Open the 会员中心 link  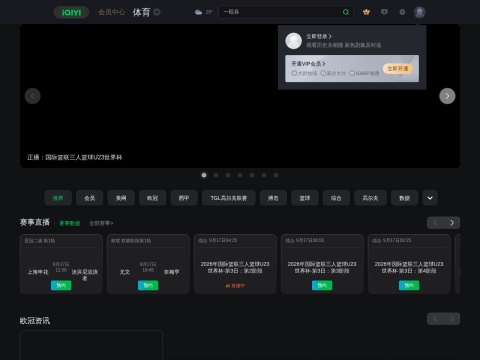[112, 12]
